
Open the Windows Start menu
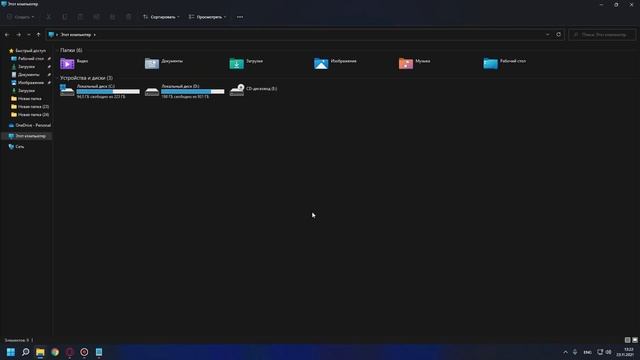(11, 352)
